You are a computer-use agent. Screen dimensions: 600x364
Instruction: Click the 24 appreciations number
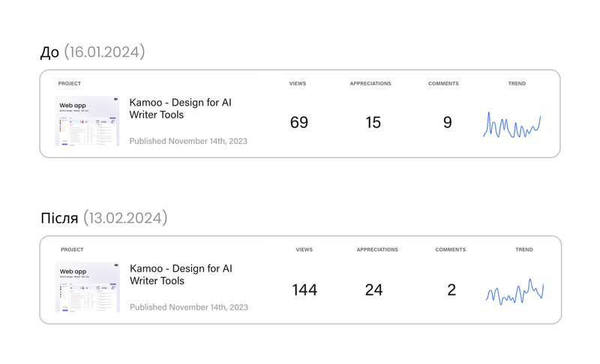click(x=373, y=290)
